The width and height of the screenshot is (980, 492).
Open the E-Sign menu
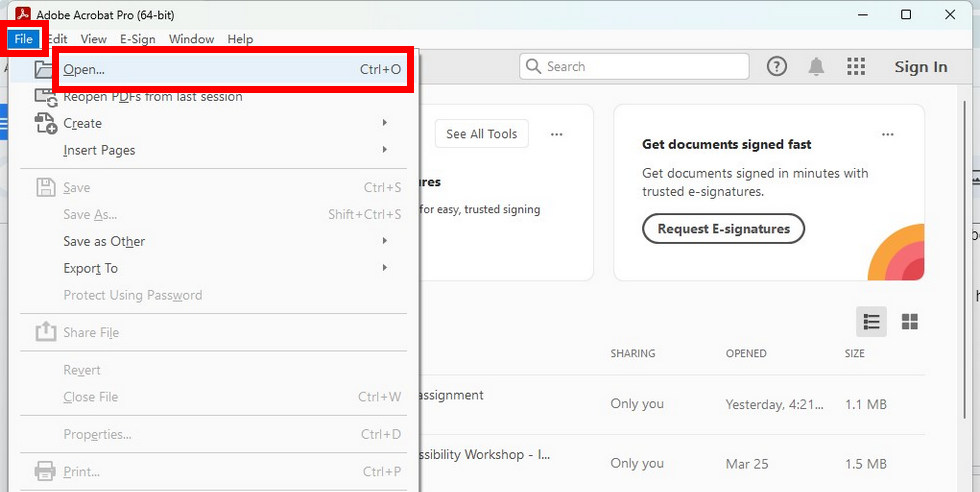click(x=138, y=39)
